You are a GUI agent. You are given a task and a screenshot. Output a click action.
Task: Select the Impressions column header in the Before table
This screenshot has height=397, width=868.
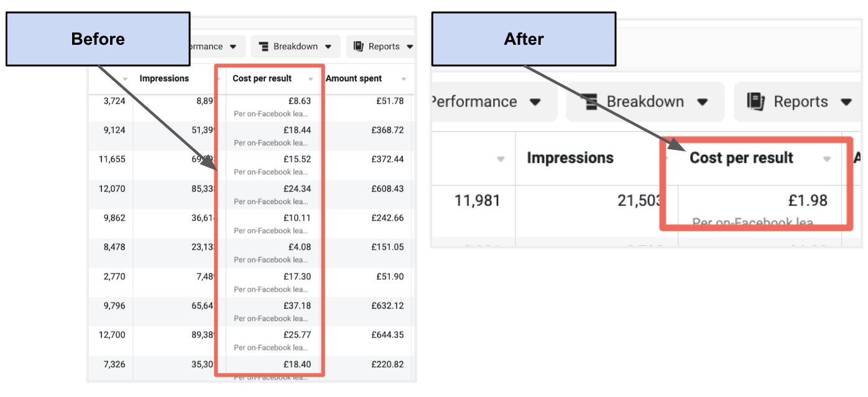click(x=164, y=78)
